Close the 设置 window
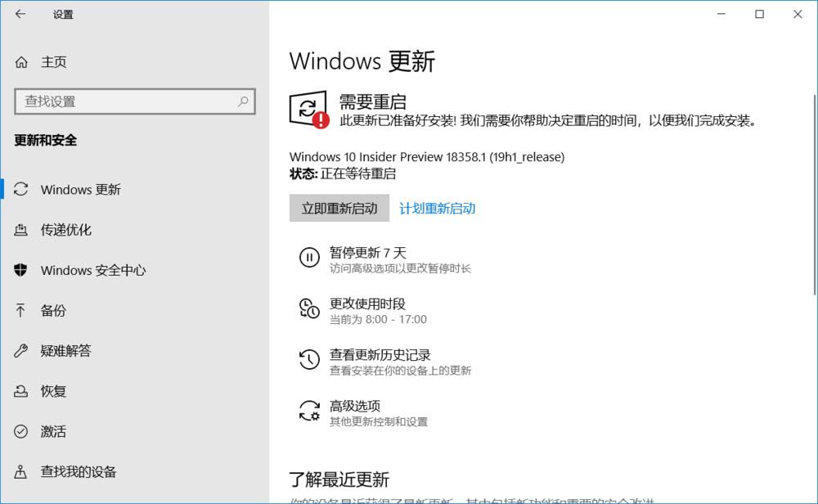Viewport: 818px width, 504px height. point(798,14)
